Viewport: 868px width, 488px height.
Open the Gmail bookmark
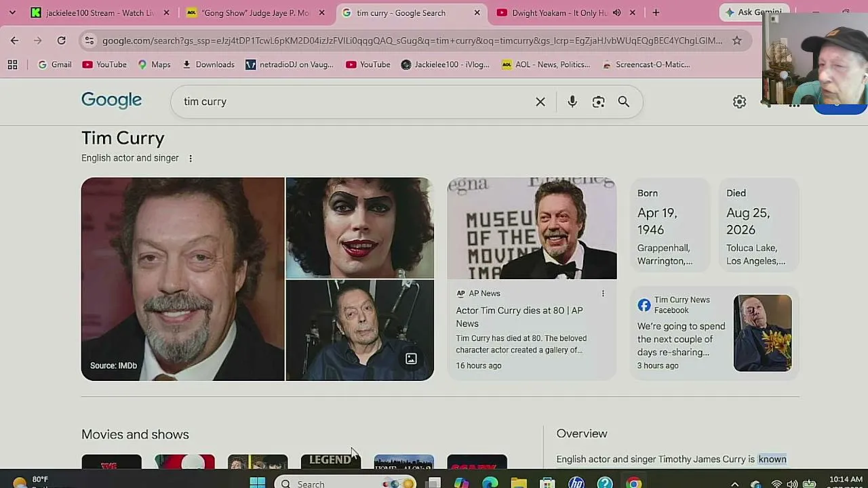point(54,64)
